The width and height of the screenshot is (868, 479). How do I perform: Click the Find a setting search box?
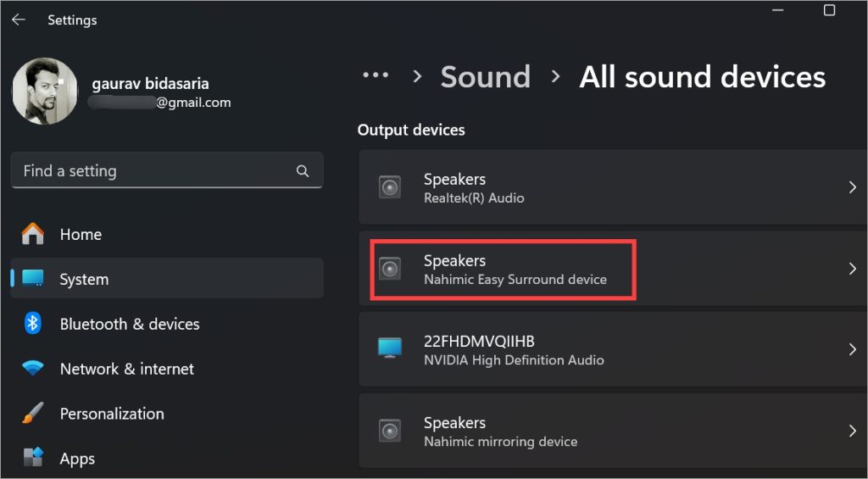153,171
